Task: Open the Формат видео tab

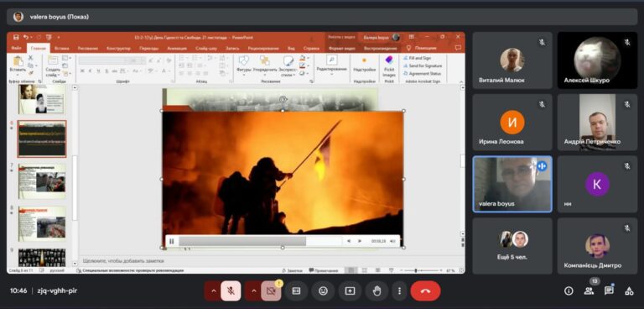Action: (341, 48)
